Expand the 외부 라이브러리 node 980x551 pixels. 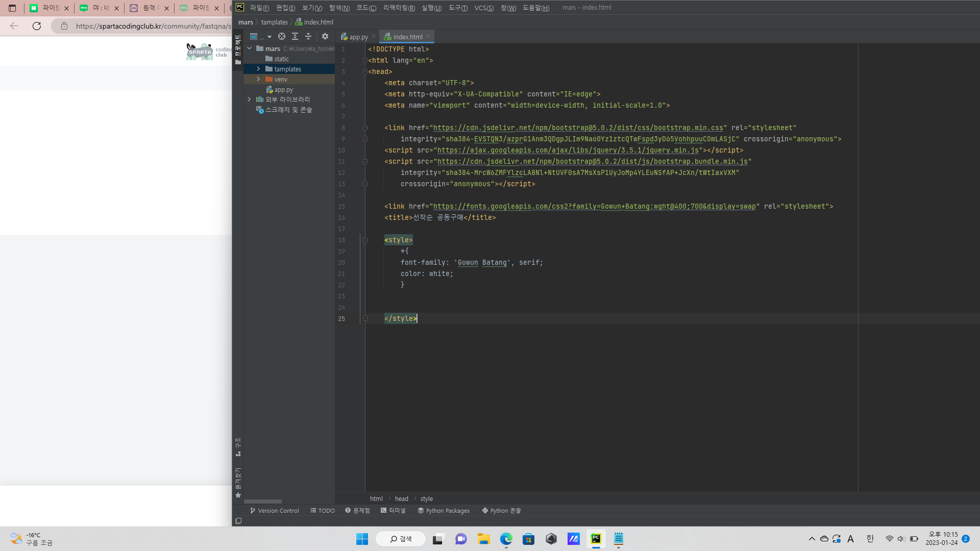point(249,99)
